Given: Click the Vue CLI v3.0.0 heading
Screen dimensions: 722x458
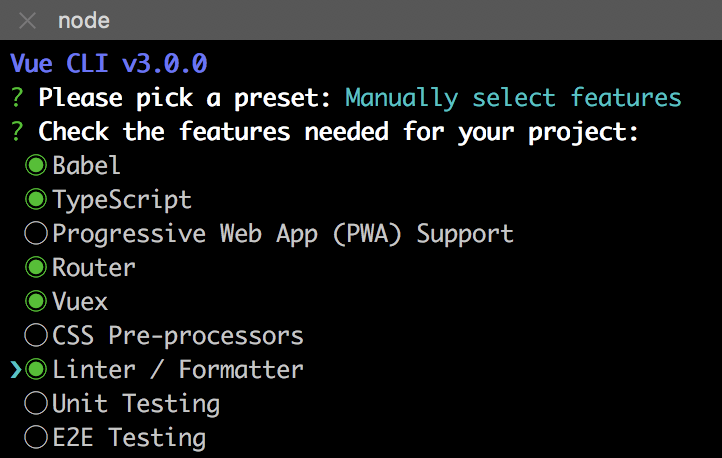Looking at the screenshot, I should (109, 64).
